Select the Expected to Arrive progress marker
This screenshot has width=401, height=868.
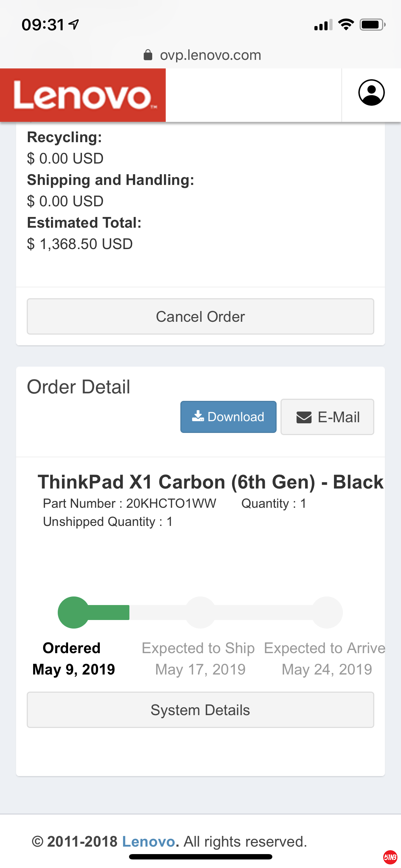pos(327,612)
